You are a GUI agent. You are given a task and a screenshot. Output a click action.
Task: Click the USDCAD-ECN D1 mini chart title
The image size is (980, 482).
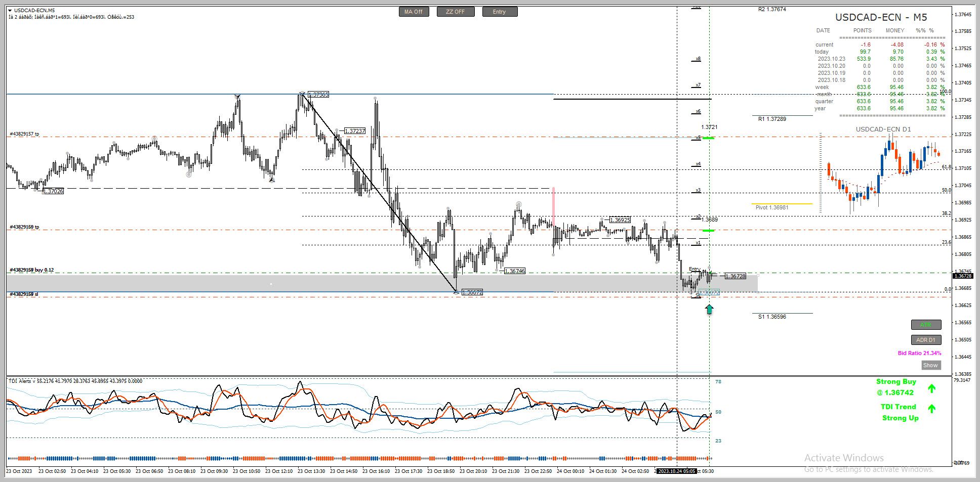pyautogui.click(x=883, y=129)
